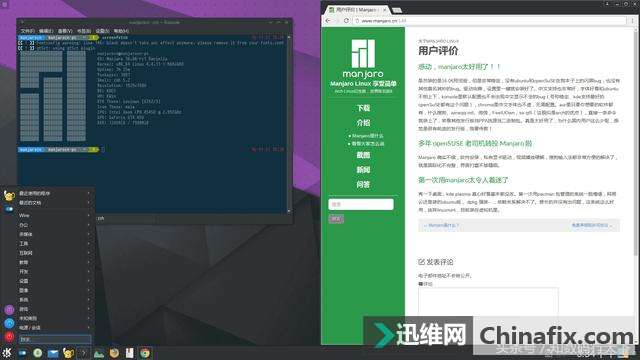Expand the 最近的文档 submenu arrow
640x360 pixels.
pos(88,202)
